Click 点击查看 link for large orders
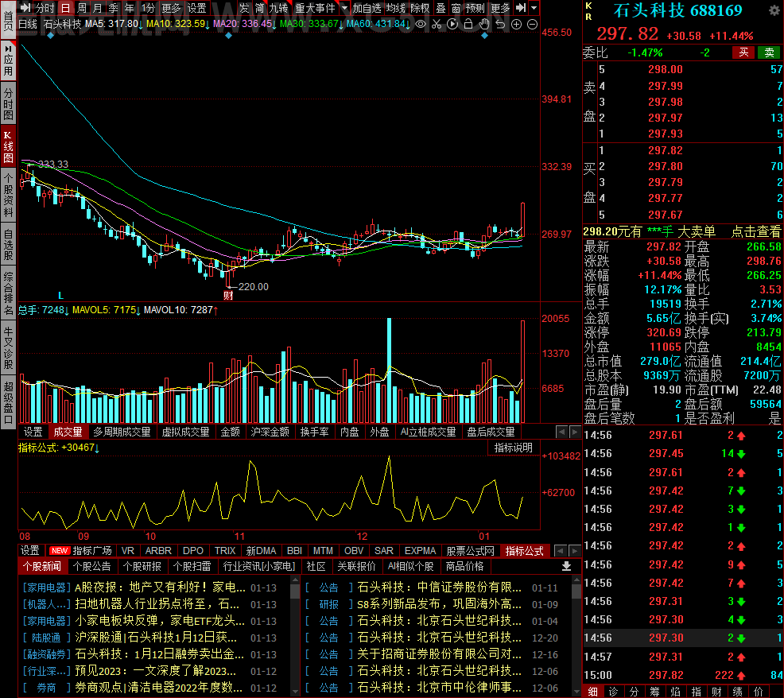Screen dimensions: 784x698 756,231
